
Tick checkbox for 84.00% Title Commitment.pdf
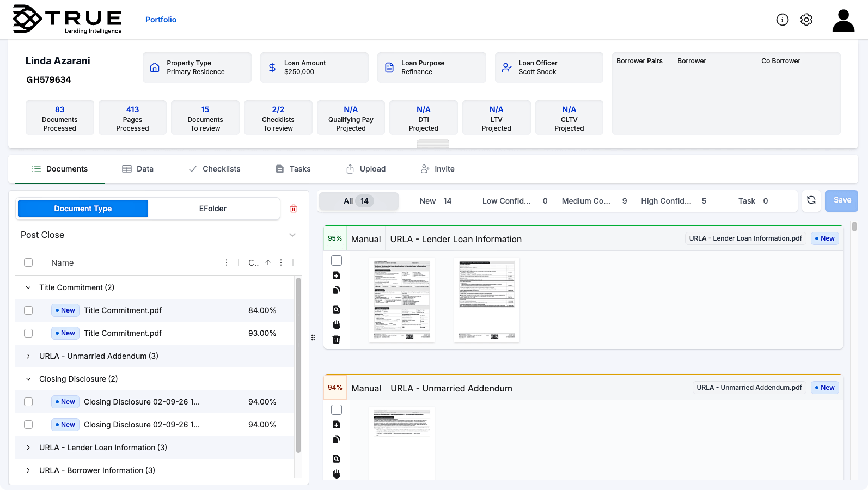coord(28,310)
